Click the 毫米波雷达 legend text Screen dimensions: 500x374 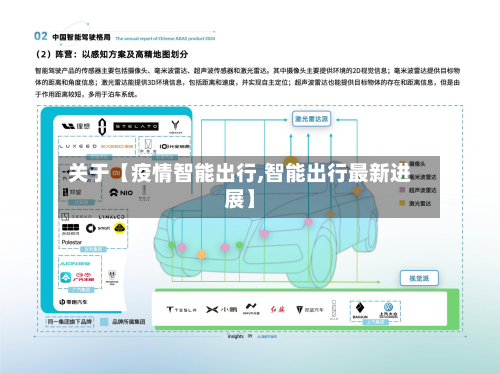(x=422, y=177)
